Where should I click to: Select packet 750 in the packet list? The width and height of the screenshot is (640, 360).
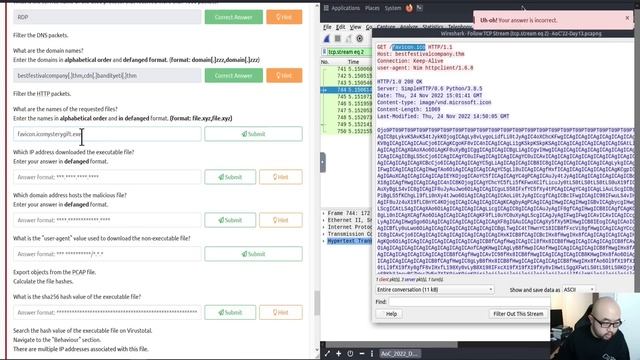[x=347, y=131]
